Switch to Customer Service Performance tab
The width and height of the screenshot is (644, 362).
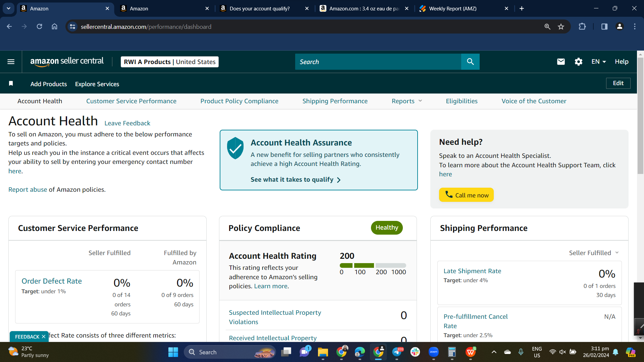[131, 101]
